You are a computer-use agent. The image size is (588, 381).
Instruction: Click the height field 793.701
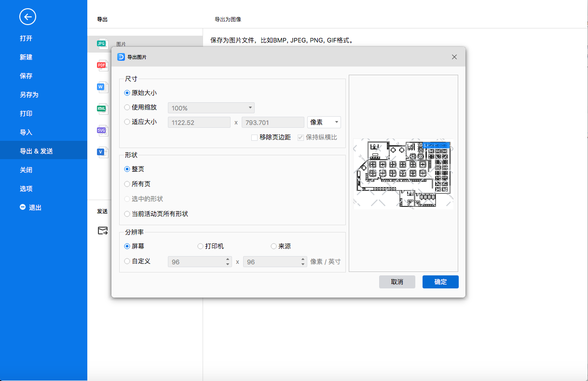pos(273,122)
